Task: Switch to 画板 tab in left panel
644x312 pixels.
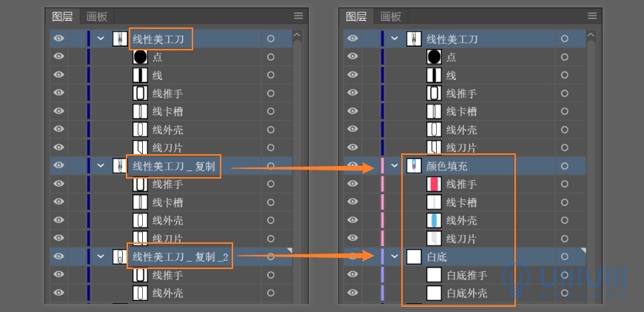Action: (x=97, y=16)
